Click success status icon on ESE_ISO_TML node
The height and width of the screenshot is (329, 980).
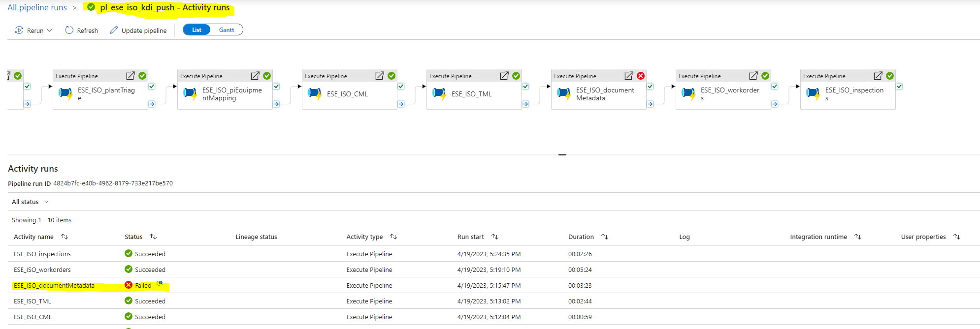coord(516,76)
